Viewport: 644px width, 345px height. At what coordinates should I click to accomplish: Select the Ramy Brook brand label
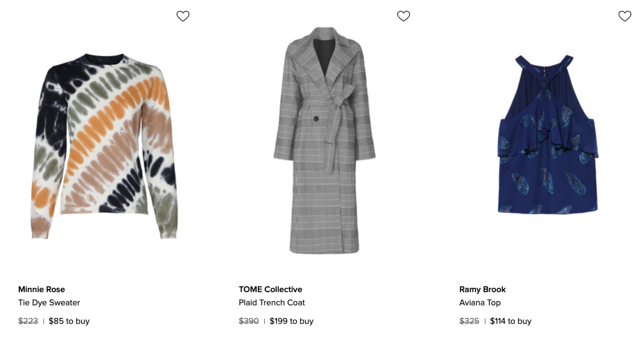coord(482,289)
